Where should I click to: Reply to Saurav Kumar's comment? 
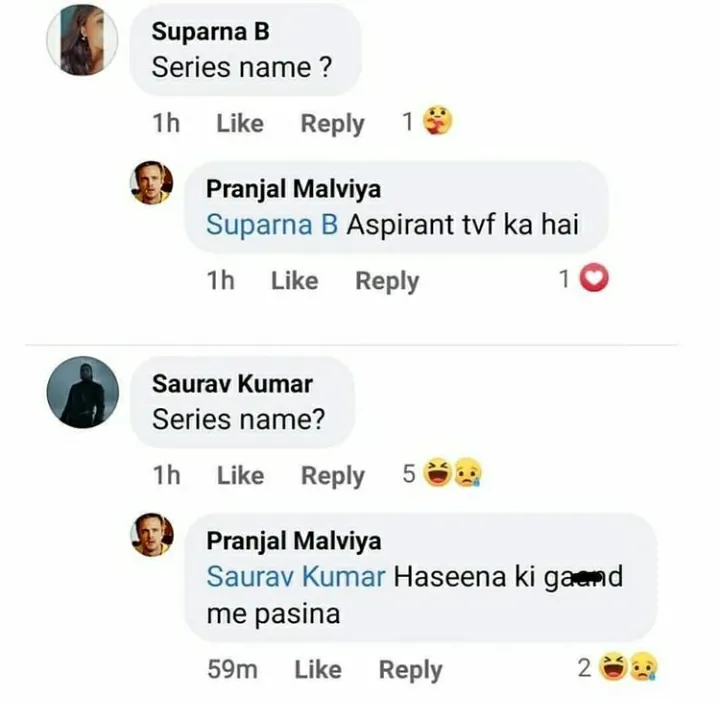pos(333,476)
